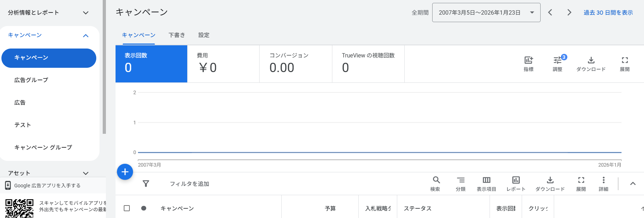644x218 pixels.
Task: Open the 調整 adjust settings icon
Action: click(557, 64)
